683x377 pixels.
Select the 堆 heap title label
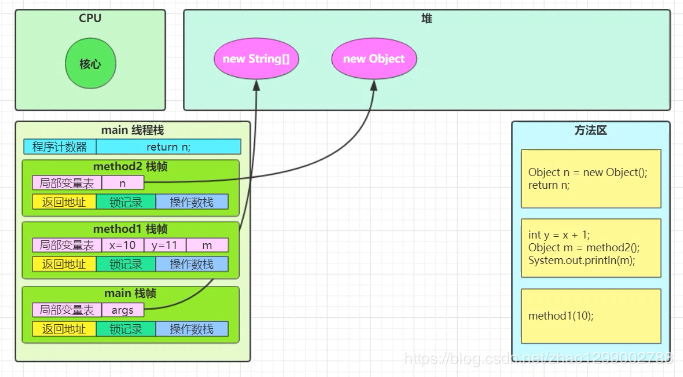(x=426, y=19)
